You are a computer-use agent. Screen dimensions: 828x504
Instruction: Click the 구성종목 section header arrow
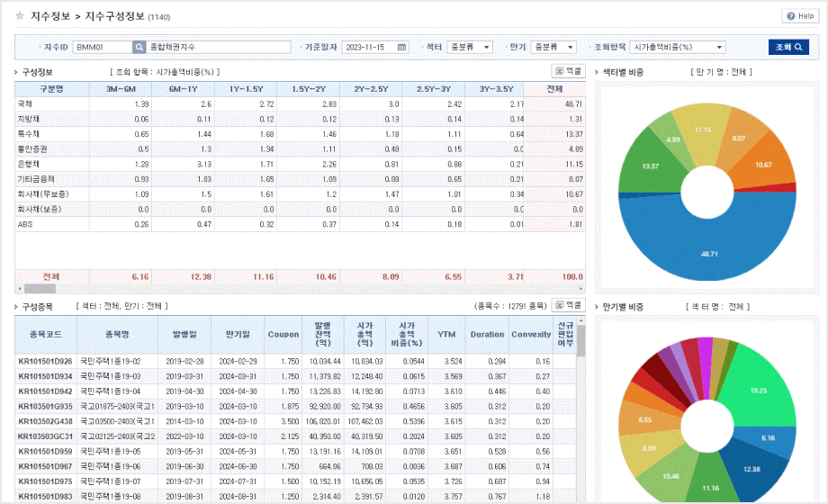16,306
